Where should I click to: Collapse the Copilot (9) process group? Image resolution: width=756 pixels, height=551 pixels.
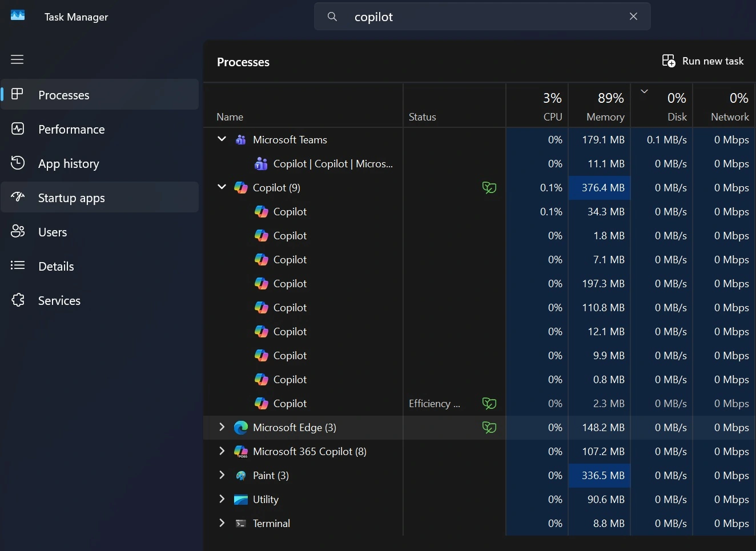[222, 187]
